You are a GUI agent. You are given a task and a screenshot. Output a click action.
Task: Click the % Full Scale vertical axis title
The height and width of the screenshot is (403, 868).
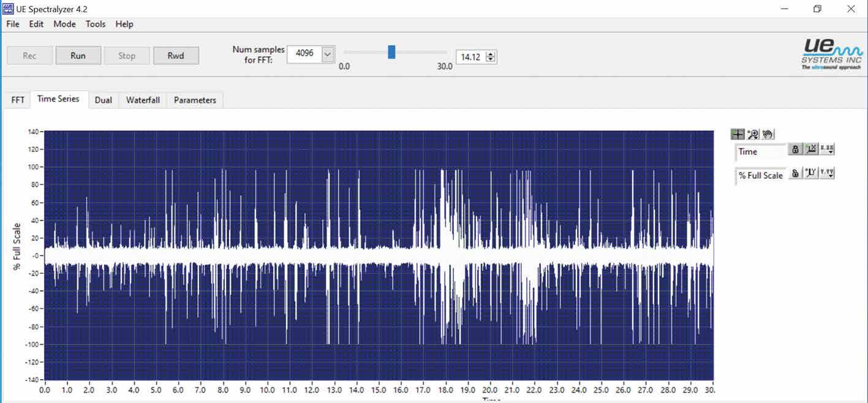point(17,247)
